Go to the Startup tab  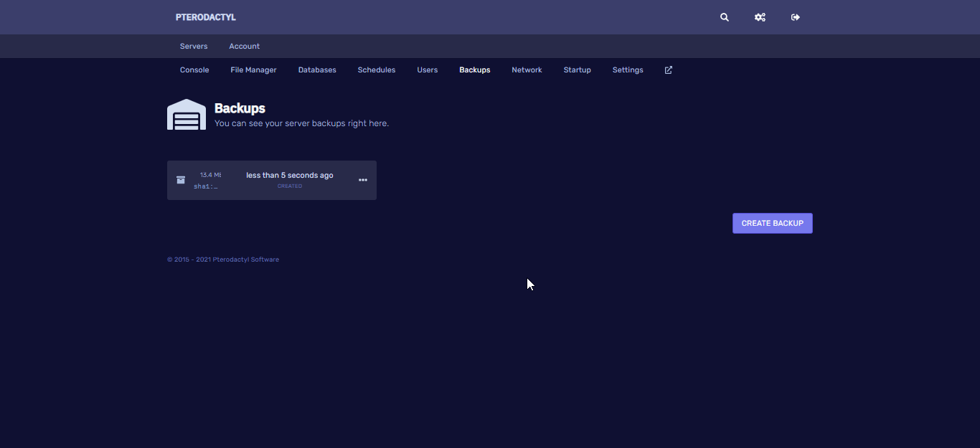[578, 70]
